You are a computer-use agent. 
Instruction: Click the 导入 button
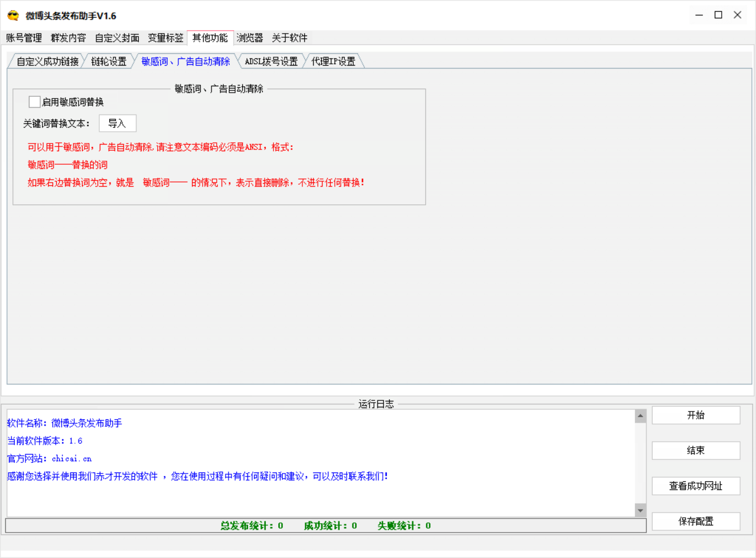118,123
